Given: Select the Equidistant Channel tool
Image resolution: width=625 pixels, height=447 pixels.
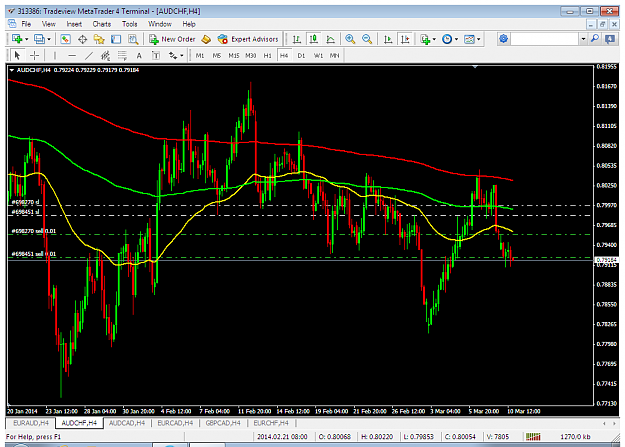Looking at the screenshot, I should tap(105, 55).
